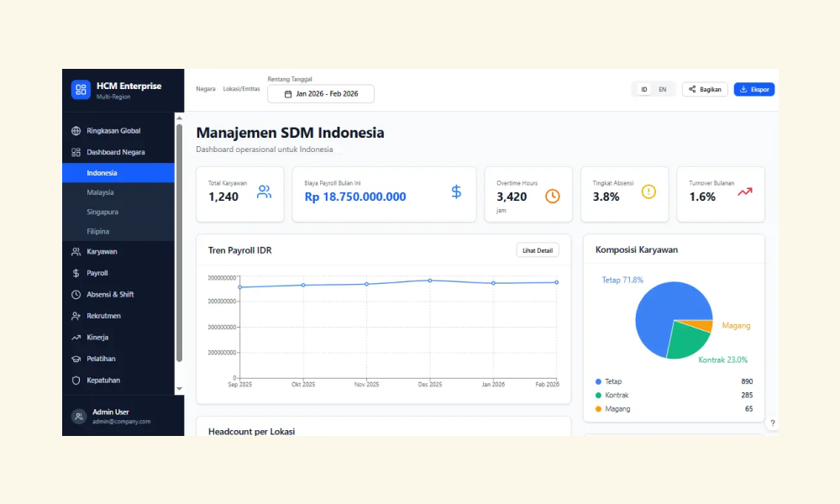This screenshot has height=504, width=840.
Task: Click the Karyawan people icon in sidebar
Action: (76, 252)
